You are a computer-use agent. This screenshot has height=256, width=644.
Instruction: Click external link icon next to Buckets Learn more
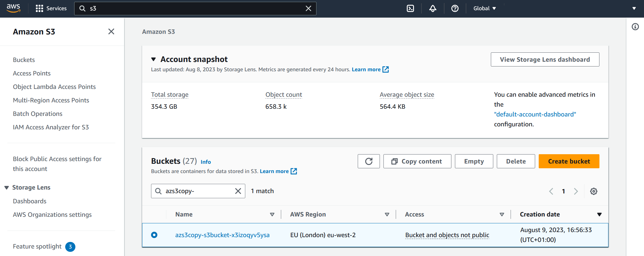coord(294,171)
